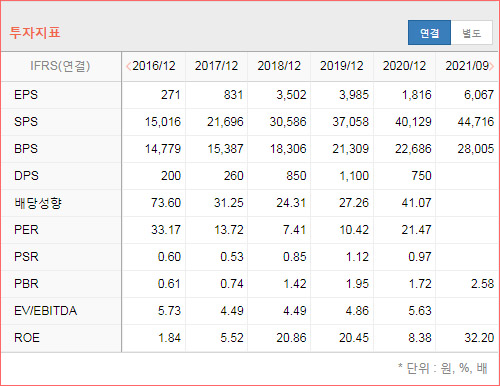The height and width of the screenshot is (386, 500).
Task: Select the 2019/12 column header
Action: (x=342, y=66)
